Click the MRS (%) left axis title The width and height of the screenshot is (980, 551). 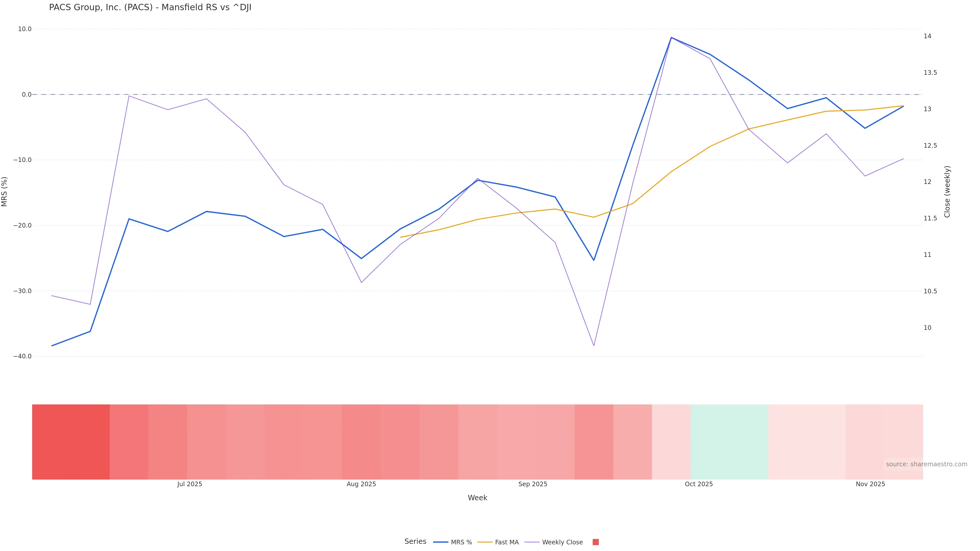tap(5, 192)
